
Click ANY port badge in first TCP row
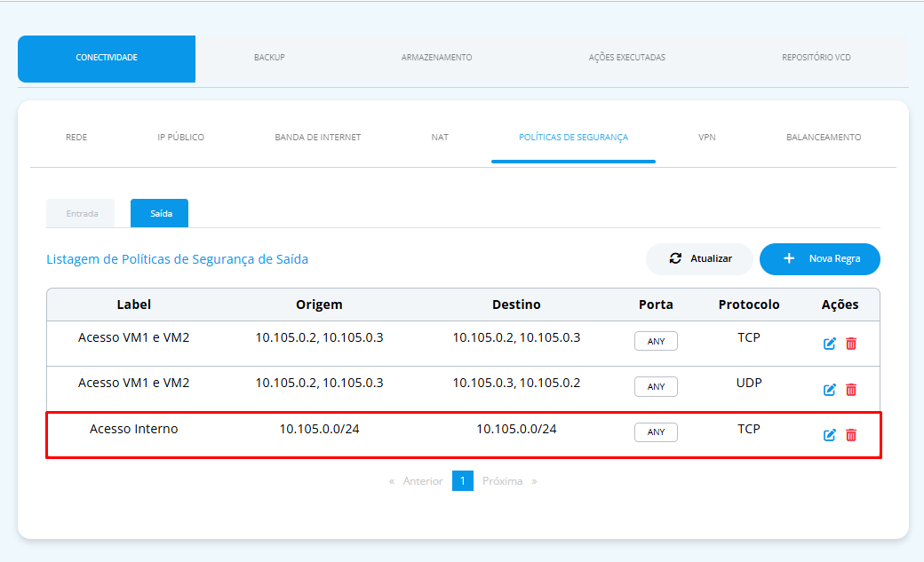[656, 341]
